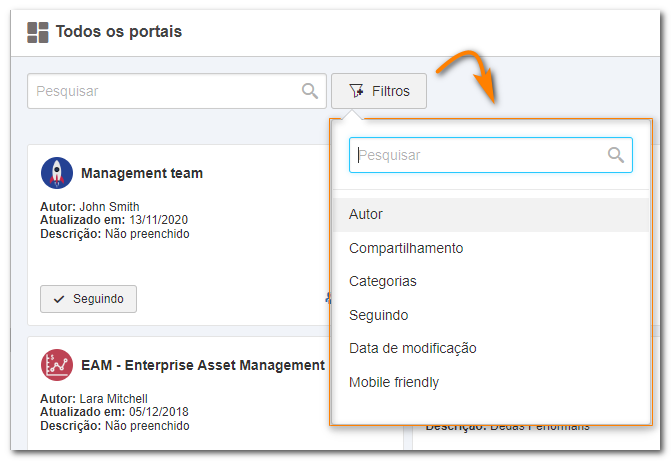Focus the Pesquisar field inside the filter popup
The width and height of the screenshot is (671, 461).
[x=491, y=155]
